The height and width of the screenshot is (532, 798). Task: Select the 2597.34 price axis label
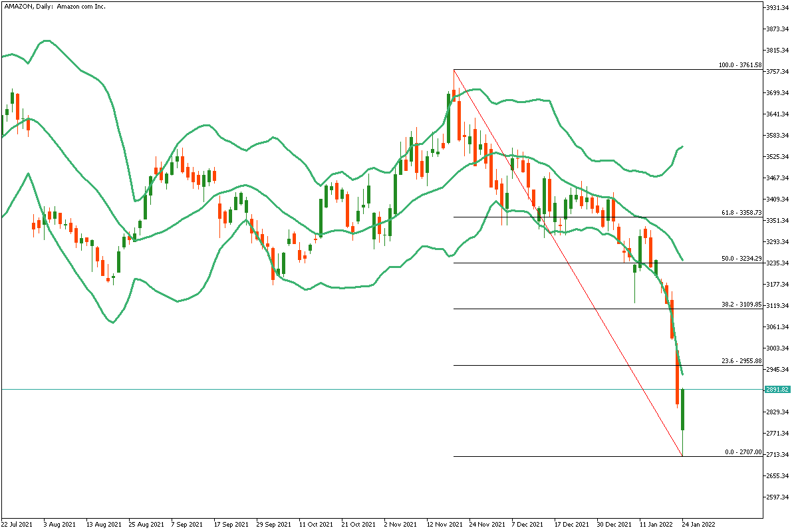tap(778, 497)
